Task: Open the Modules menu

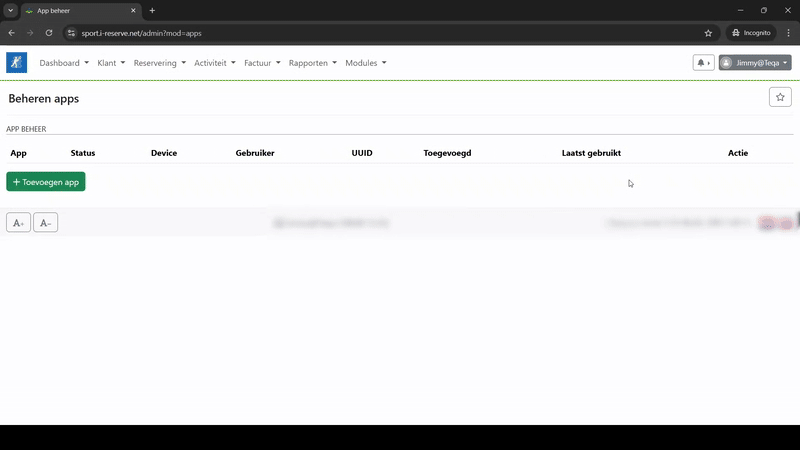Action: pos(365,63)
